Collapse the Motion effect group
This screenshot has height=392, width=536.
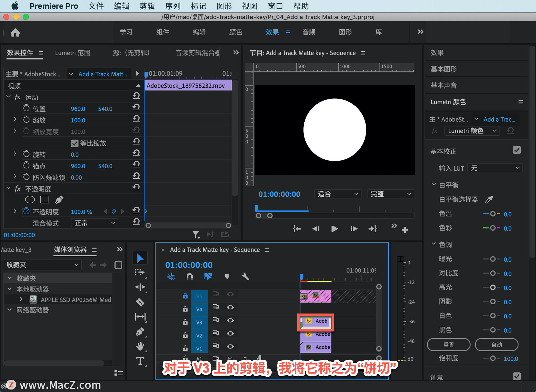8,97
